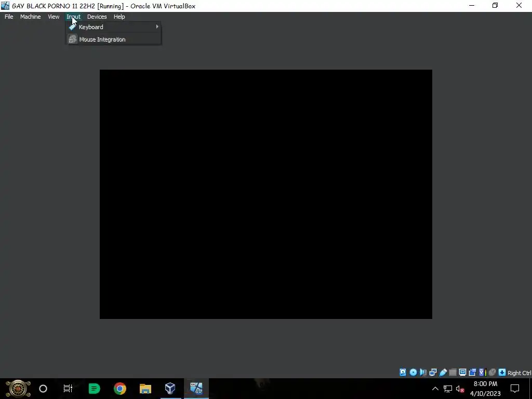
Task: Click the virtualization V indicator
Action: (x=483, y=373)
